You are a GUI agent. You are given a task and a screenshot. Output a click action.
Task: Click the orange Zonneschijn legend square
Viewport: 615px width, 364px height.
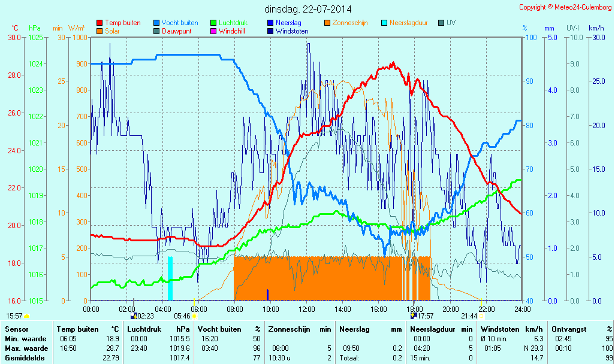327,23
